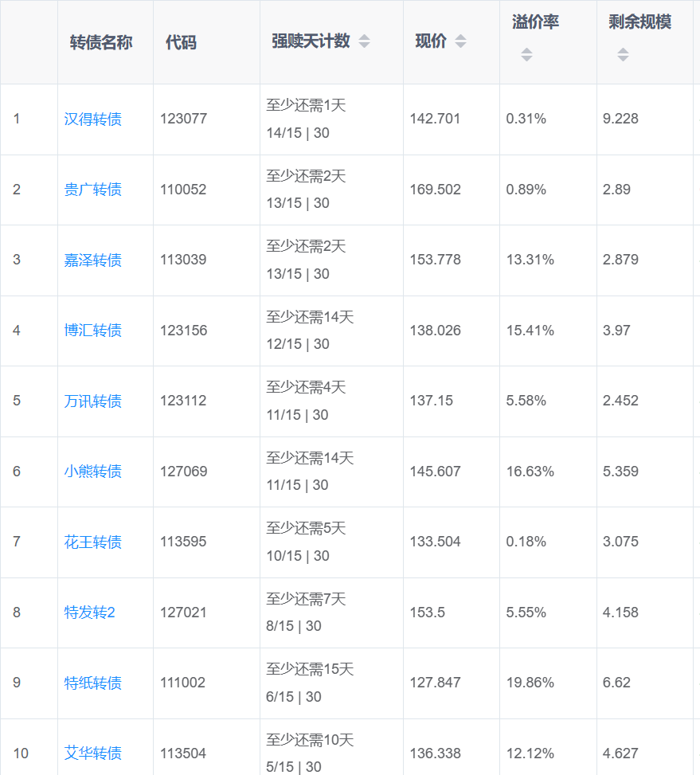Click the 博汇转债 link
Image resolution: width=700 pixels, height=775 pixels.
93,331
